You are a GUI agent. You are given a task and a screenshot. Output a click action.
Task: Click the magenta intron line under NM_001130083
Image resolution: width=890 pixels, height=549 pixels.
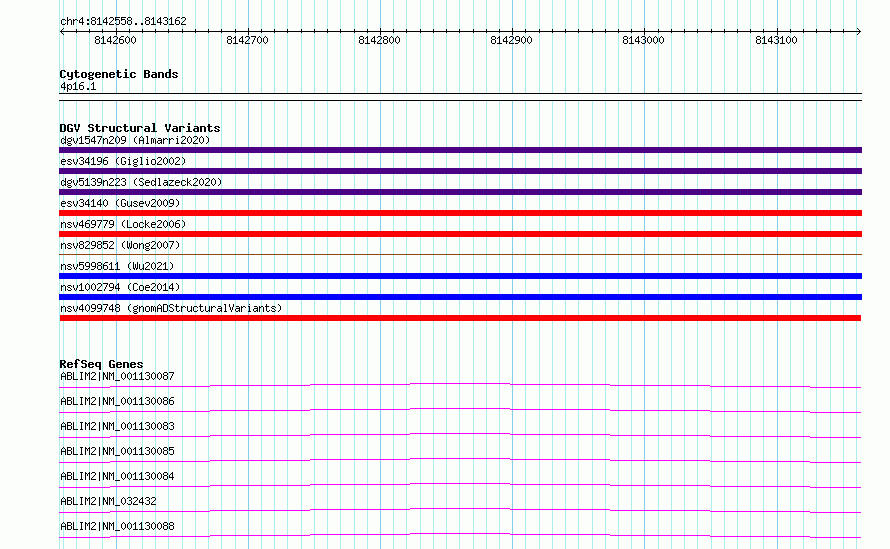460,435
